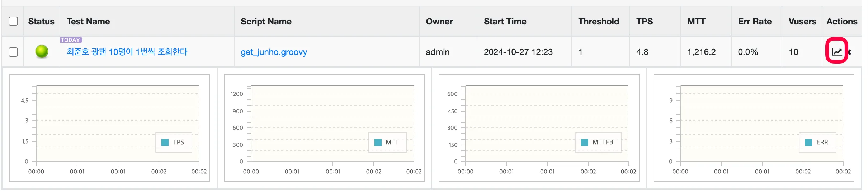Click the Vusers column header
This screenshot has height=191, width=868.
(802, 22)
